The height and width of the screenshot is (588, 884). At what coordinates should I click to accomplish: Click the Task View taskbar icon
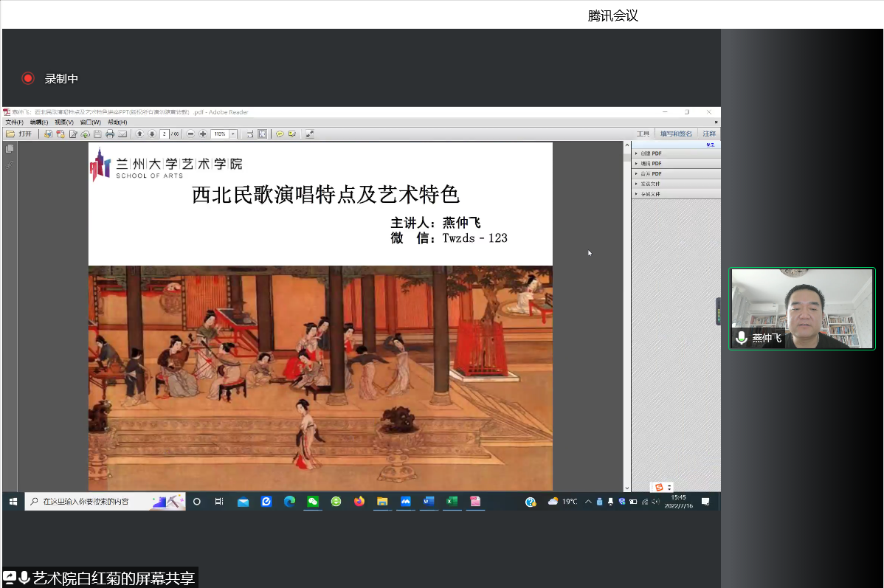coord(219,501)
